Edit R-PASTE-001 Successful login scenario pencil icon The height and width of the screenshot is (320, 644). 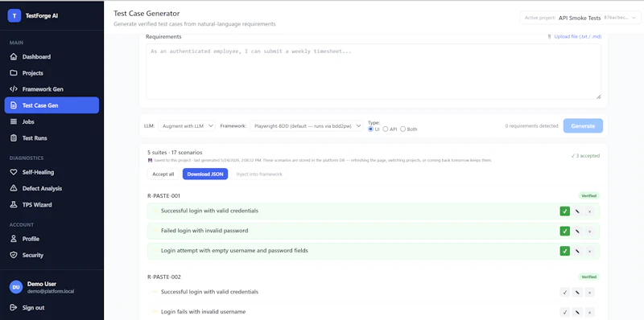577,211
